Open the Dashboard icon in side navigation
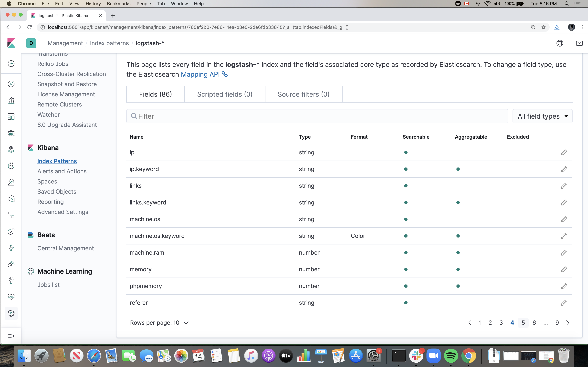The image size is (588, 367). (11, 117)
